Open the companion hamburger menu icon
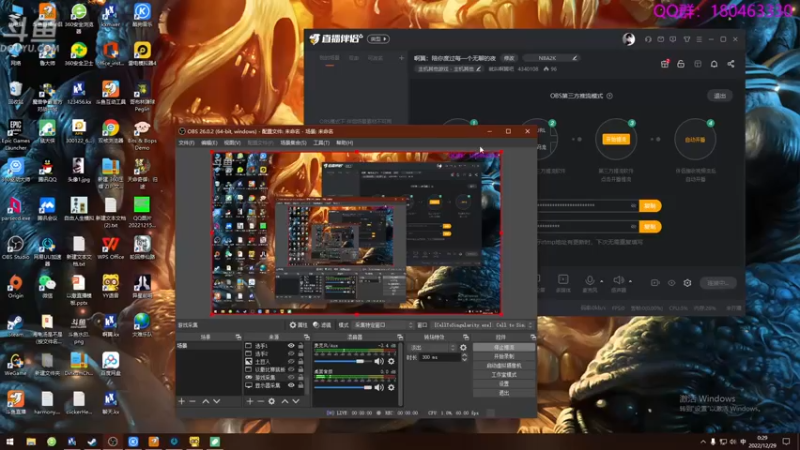The height and width of the screenshot is (450, 800). tap(699, 39)
